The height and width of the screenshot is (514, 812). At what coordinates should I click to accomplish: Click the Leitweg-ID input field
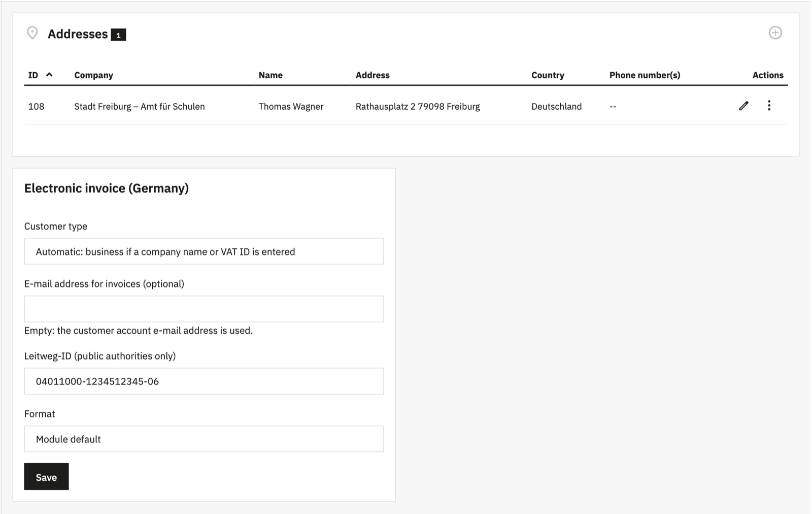pyautogui.click(x=204, y=381)
